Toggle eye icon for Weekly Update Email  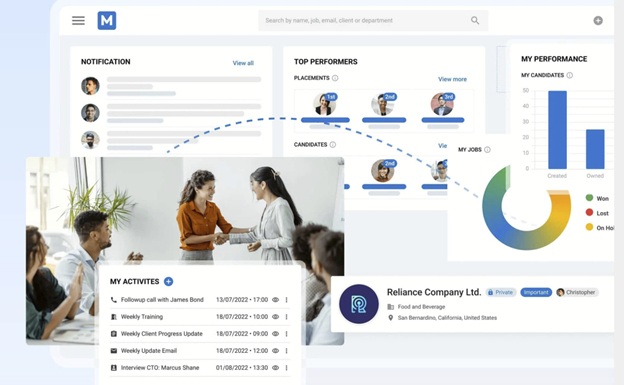click(x=275, y=351)
